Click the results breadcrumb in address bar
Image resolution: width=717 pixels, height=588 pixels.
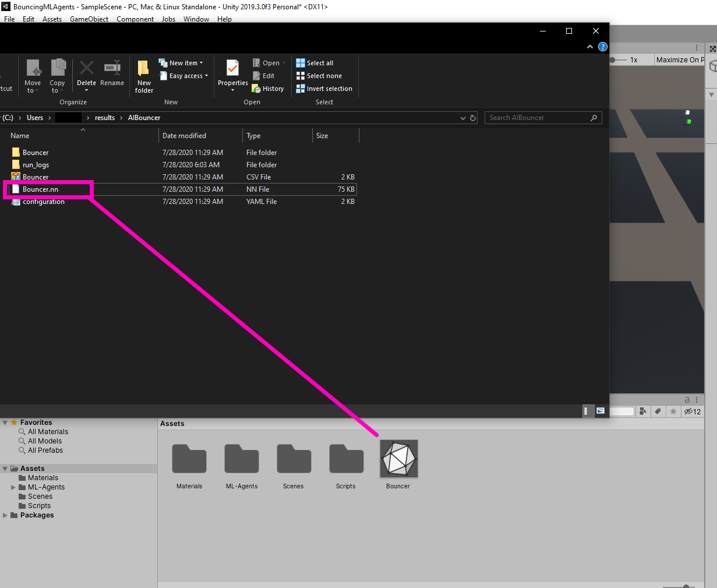(x=105, y=118)
